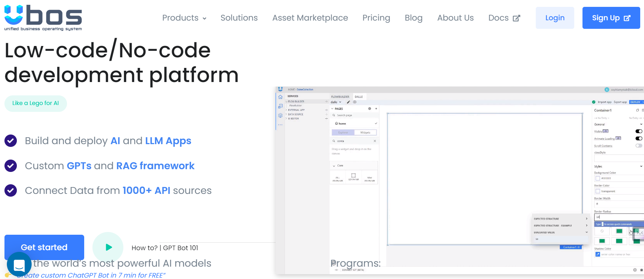Click the pencil edit icon beside dalle
The width and height of the screenshot is (644, 279).
coord(348,102)
